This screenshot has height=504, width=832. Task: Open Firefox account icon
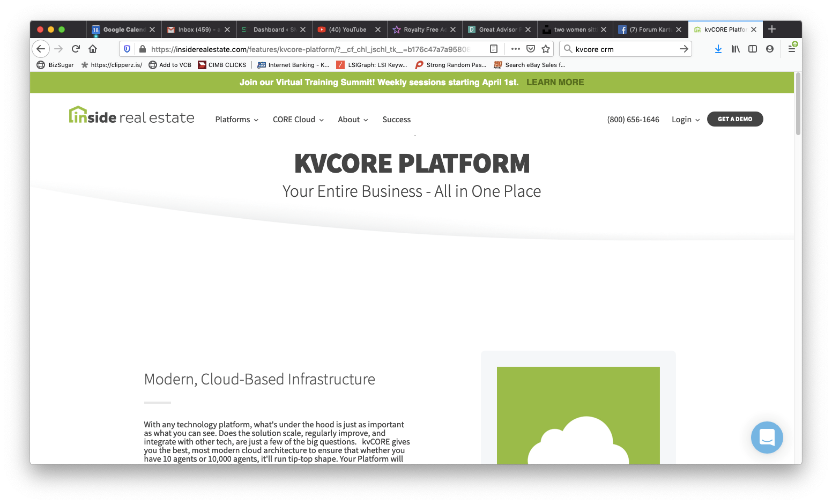770,49
